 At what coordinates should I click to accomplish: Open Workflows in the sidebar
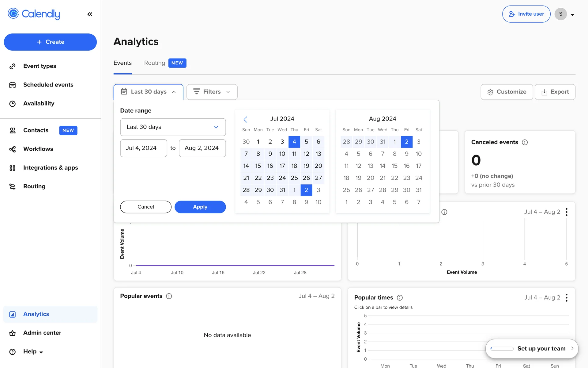(x=38, y=149)
